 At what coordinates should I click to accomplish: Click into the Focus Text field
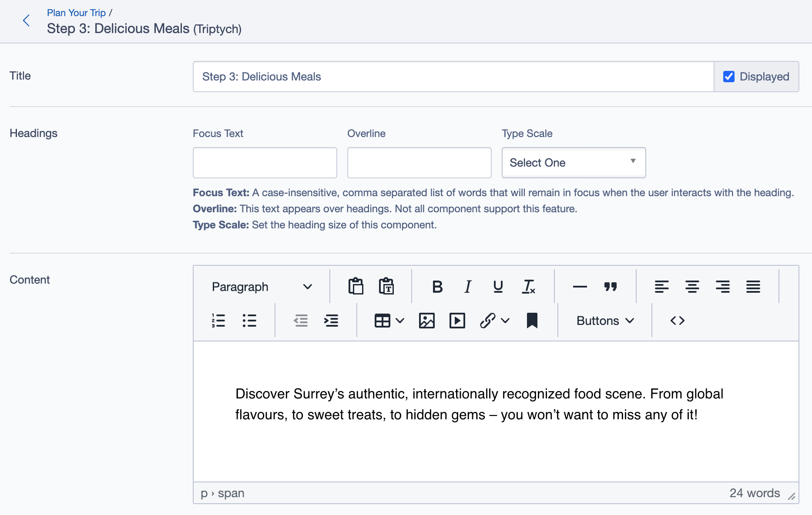[265, 163]
